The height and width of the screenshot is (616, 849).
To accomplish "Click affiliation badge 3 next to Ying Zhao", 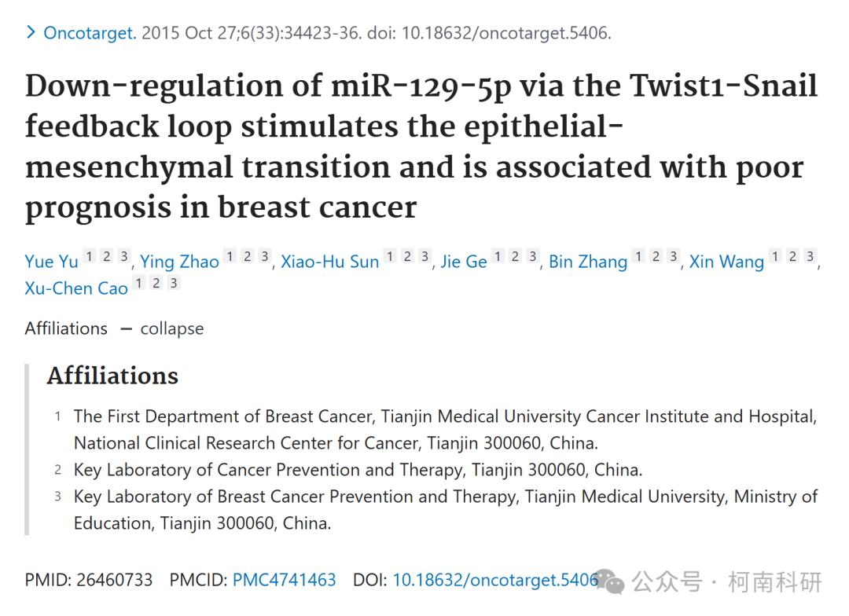I will pyautogui.click(x=264, y=255).
